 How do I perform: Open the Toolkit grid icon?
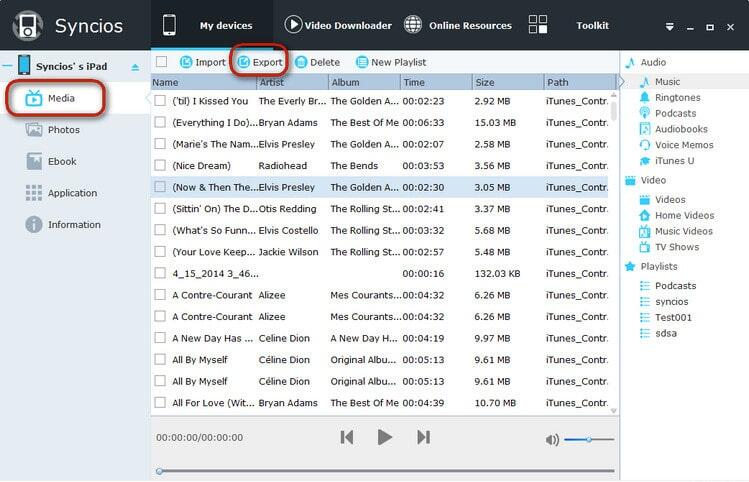coord(538,25)
